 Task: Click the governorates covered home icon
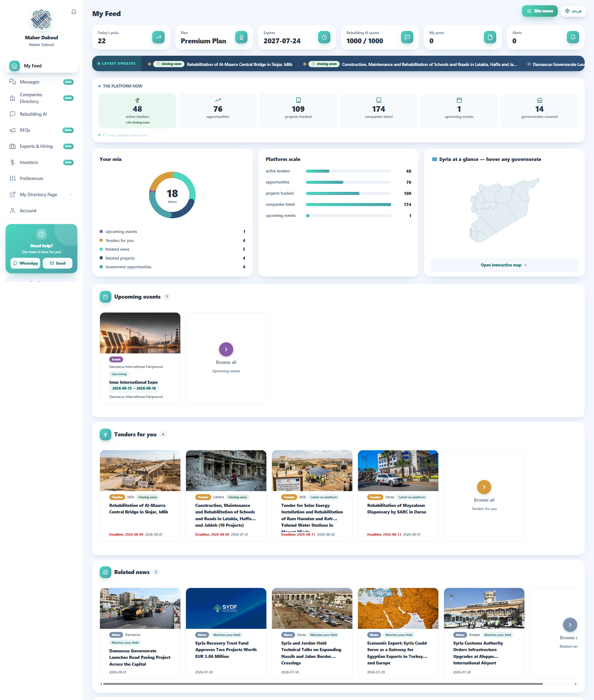(540, 100)
